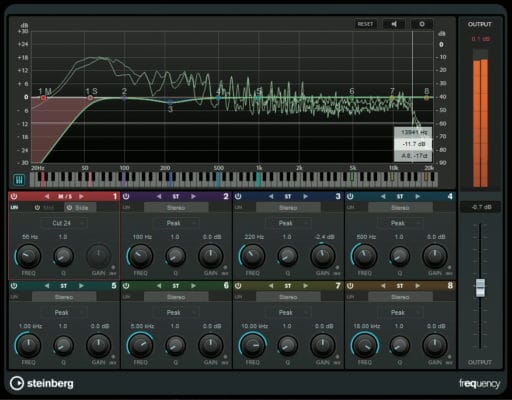Select the Stereo tab in band 5
The height and width of the screenshot is (400, 512).
(64, 297)
